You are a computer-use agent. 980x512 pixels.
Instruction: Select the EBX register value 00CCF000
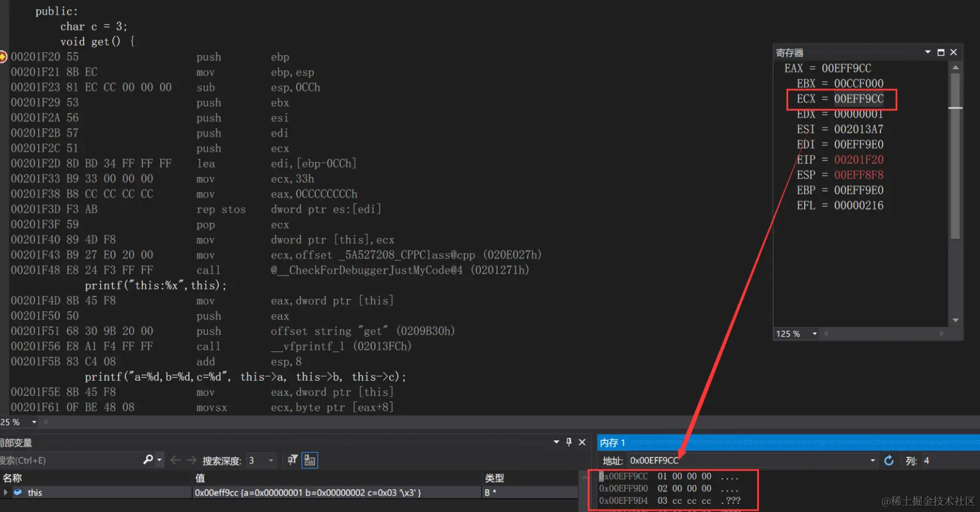[x=859, y=83]
